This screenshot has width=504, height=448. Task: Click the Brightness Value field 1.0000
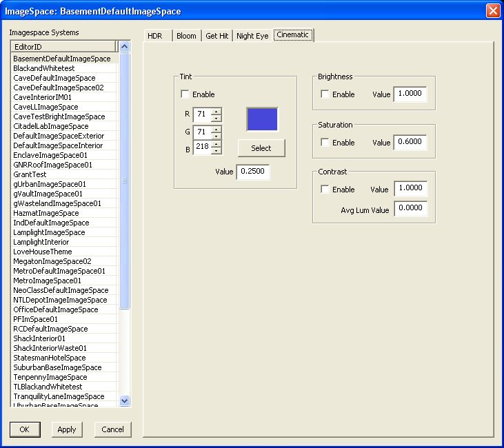click(410, 94)
